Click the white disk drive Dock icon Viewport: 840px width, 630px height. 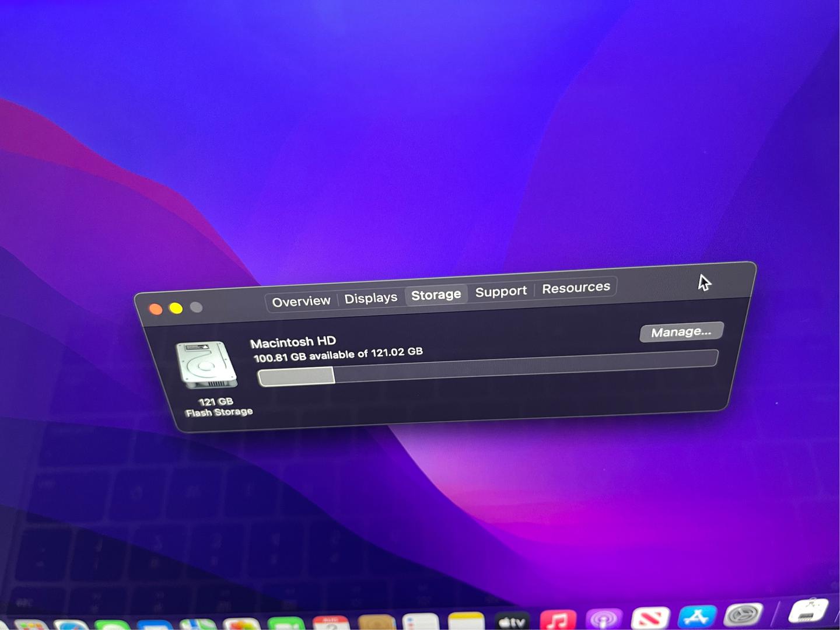click(808, 611)
